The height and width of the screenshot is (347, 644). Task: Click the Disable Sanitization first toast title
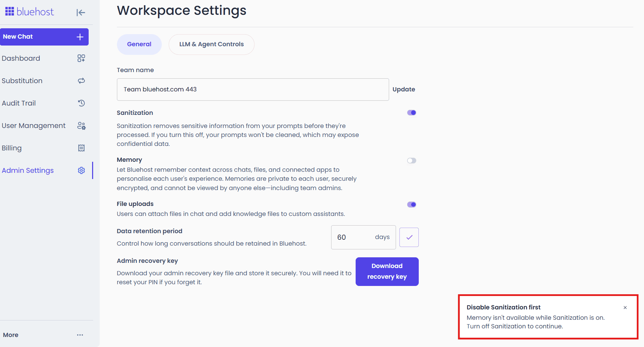coord(504,307)
